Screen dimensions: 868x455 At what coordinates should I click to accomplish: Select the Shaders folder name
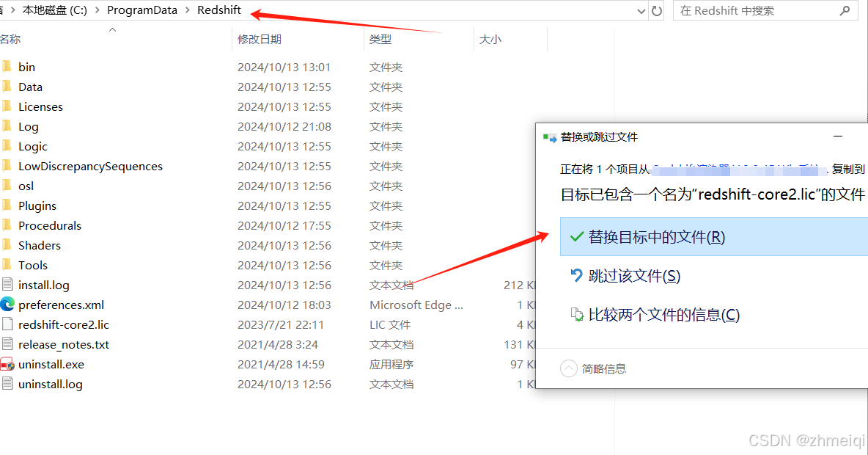[x=40, y=246]
